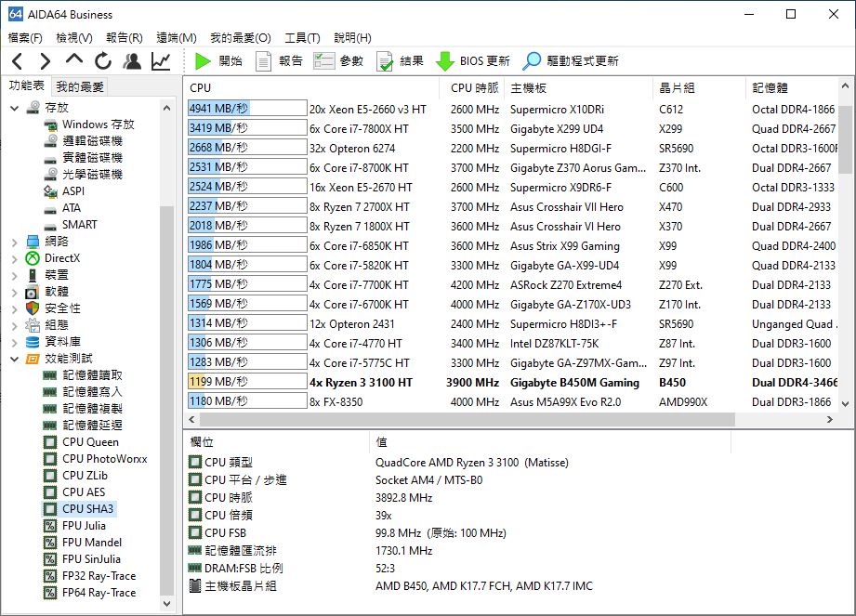Collapse the 效能測試 tree node

14,359
